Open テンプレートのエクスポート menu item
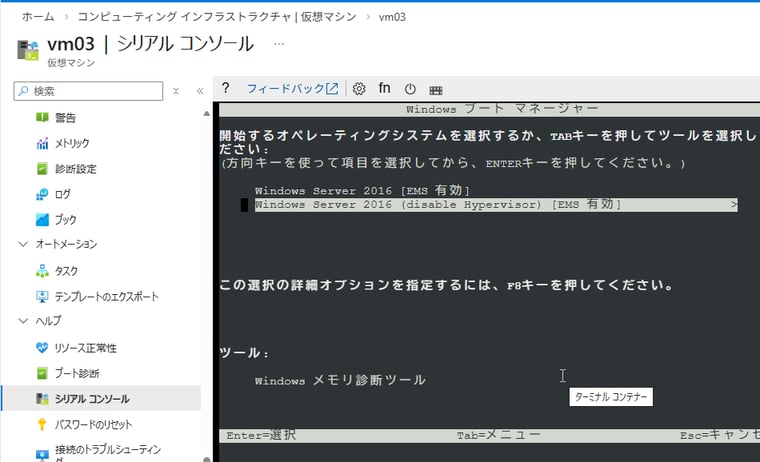The image size is (760, 462). 107,297
